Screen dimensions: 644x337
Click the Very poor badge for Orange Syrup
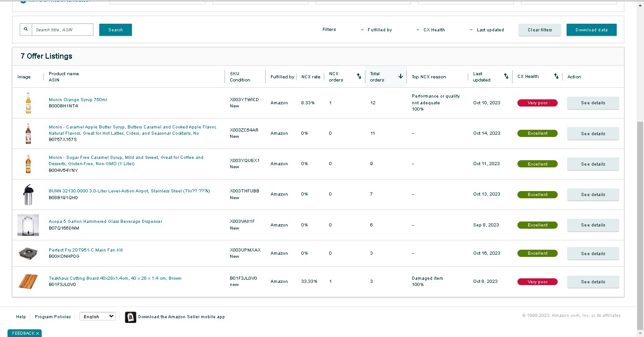pos(538,103)
